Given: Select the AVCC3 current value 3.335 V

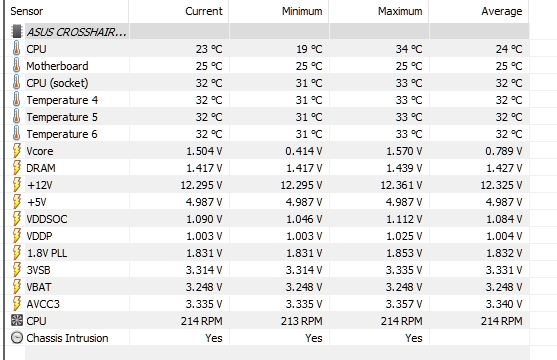Looking at the screenshot, I should point(204,304).
